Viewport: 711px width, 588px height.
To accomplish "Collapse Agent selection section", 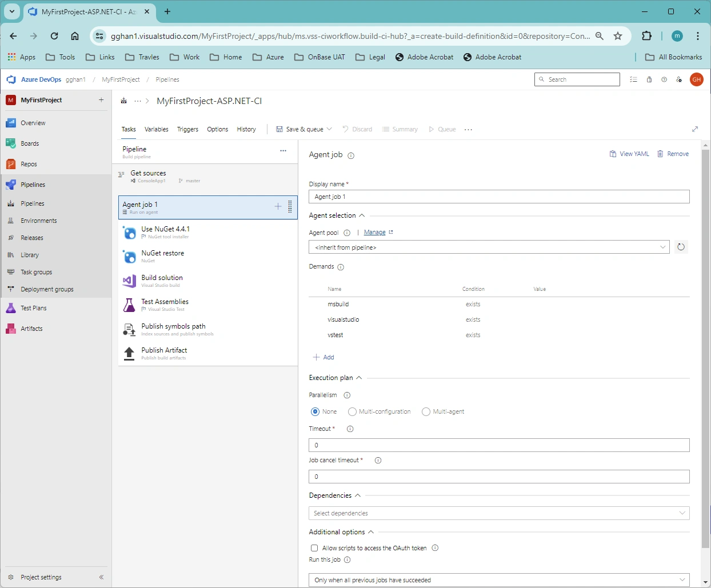I will (x=362, y=215).
